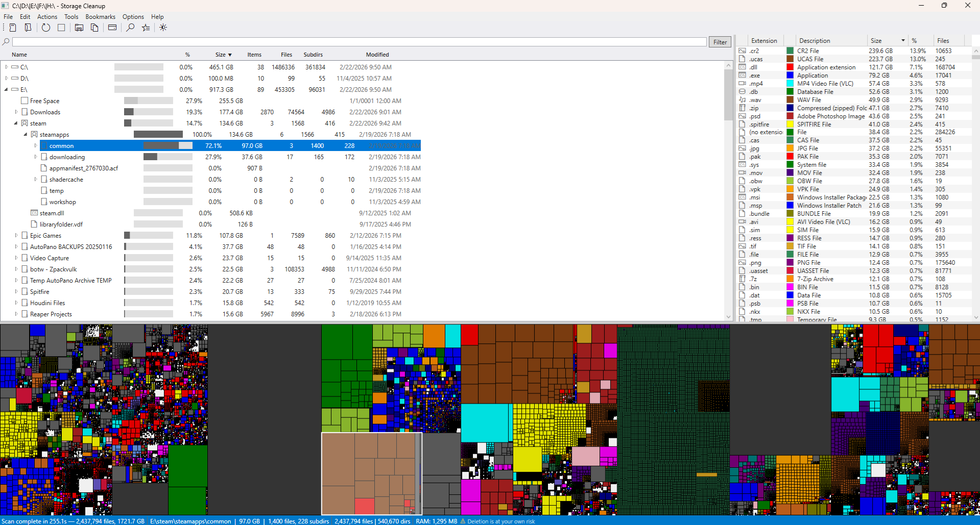Click the rescan (refresh) toolbar icon
Screen dimensions: 980x525
(45, 28)
